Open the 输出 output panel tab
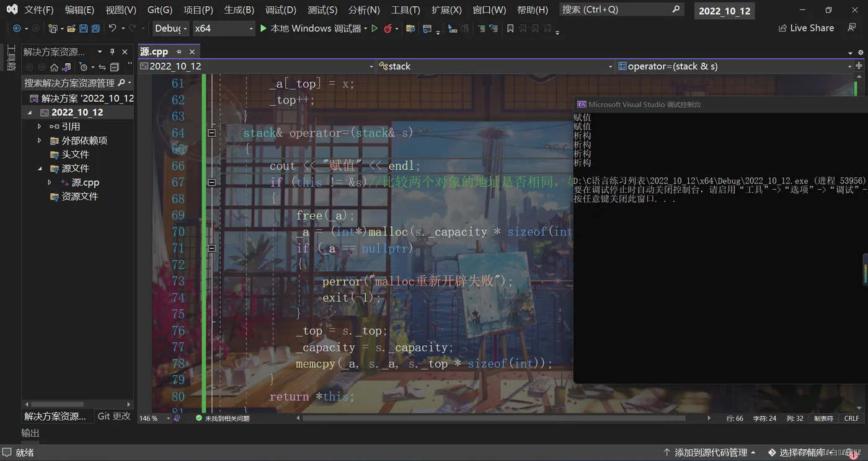 30,433
